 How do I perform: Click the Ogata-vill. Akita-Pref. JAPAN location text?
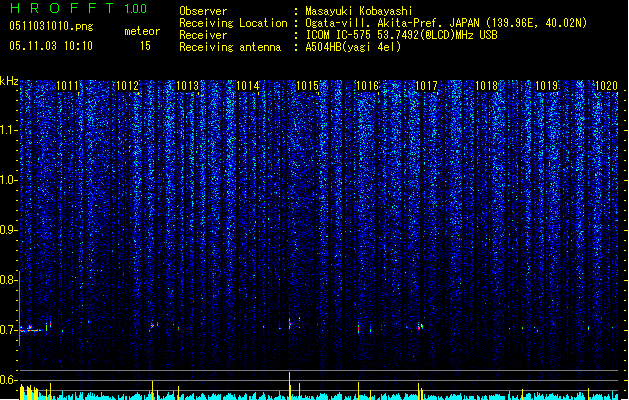click(446, 23)
